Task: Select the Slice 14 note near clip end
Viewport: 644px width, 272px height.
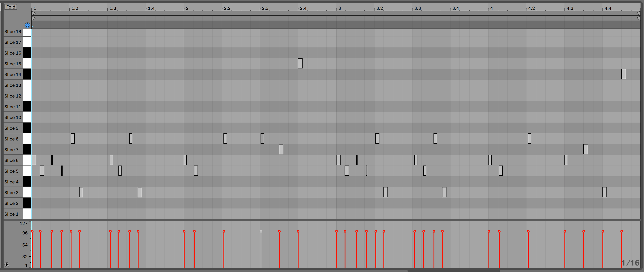Action: (x=623, y=74)
